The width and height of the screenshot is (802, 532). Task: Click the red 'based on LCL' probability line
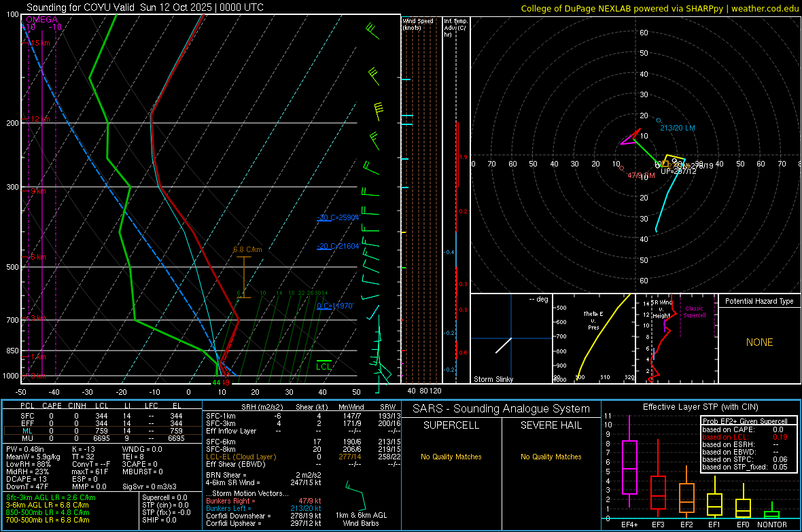745,437
